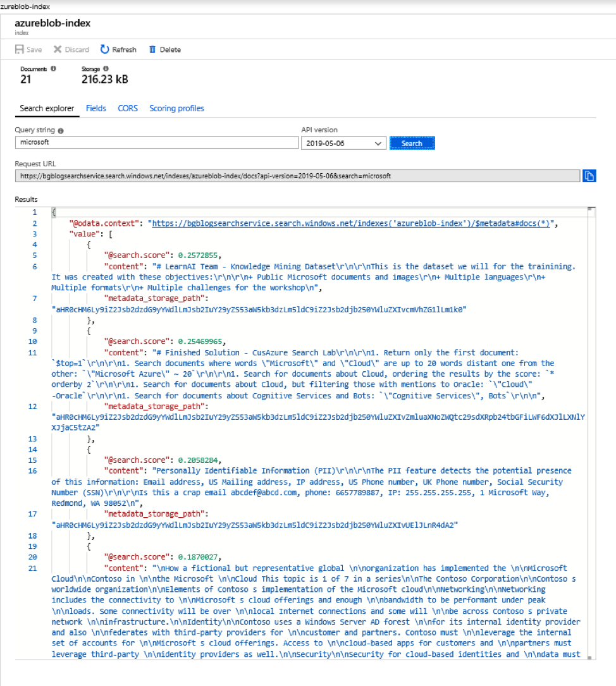Switch to the Fields tab

click(95, 108)
